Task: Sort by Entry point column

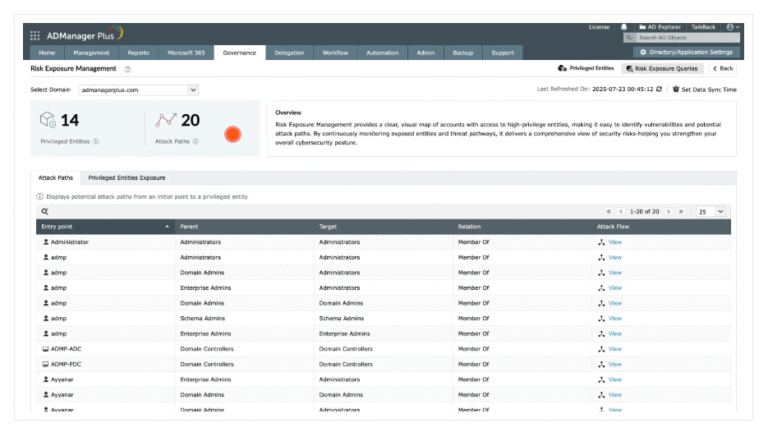Action: (105, 226)
